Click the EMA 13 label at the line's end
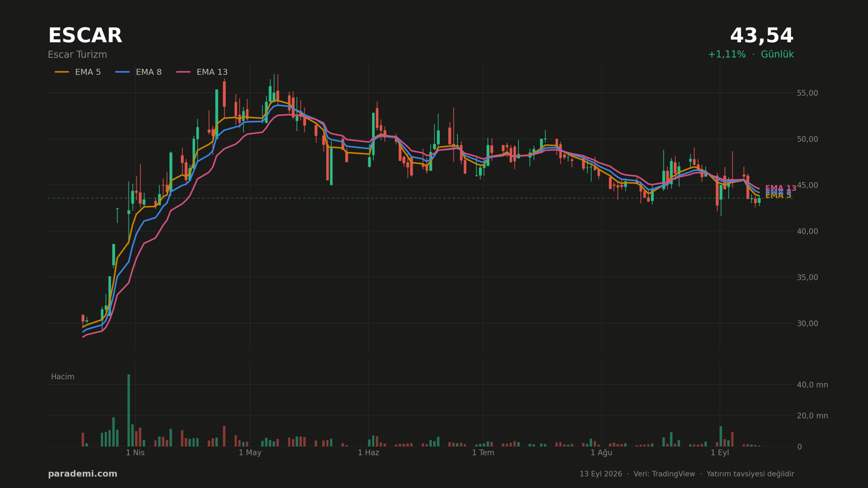The image size is (868, 488). click(x=781, y=188)
